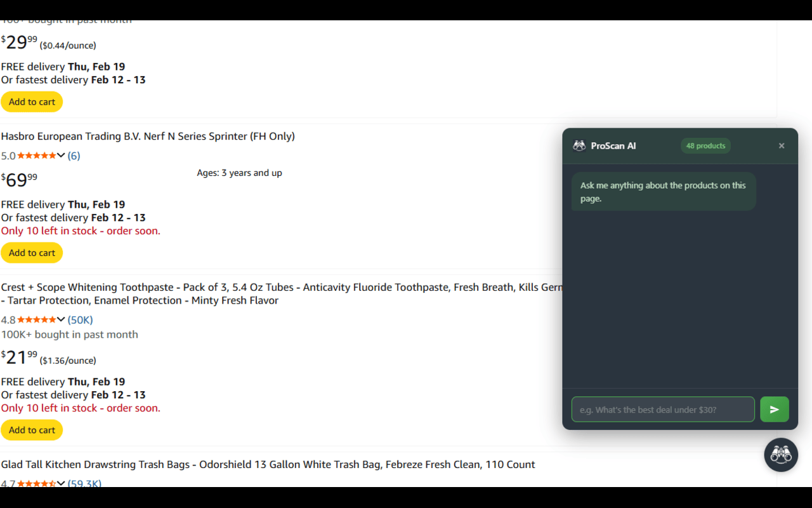Add the $29.99 item to cart
This screenshot has width=812, height=508.
pos(32,102)
